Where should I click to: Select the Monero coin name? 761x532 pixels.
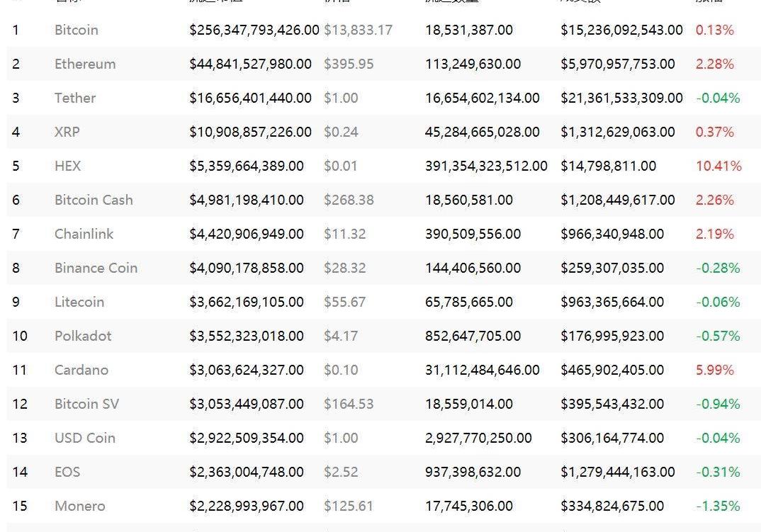click(x=80, y=506)
